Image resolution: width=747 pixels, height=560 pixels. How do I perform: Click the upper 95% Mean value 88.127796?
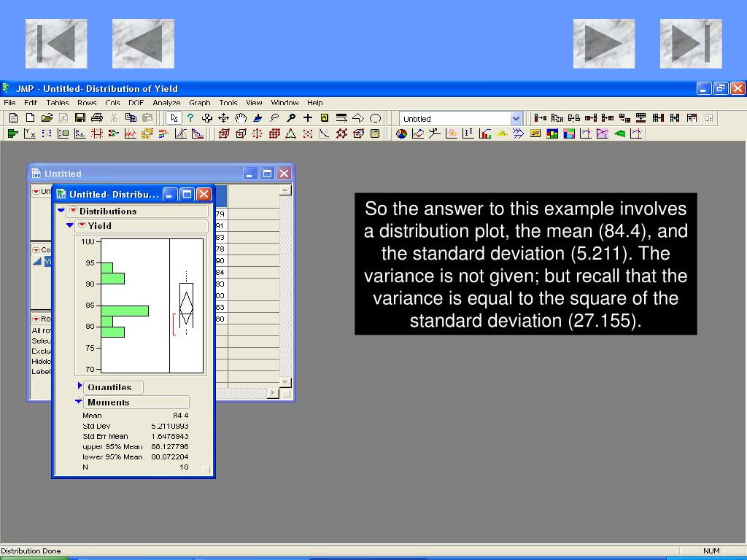tap(170, 447)
